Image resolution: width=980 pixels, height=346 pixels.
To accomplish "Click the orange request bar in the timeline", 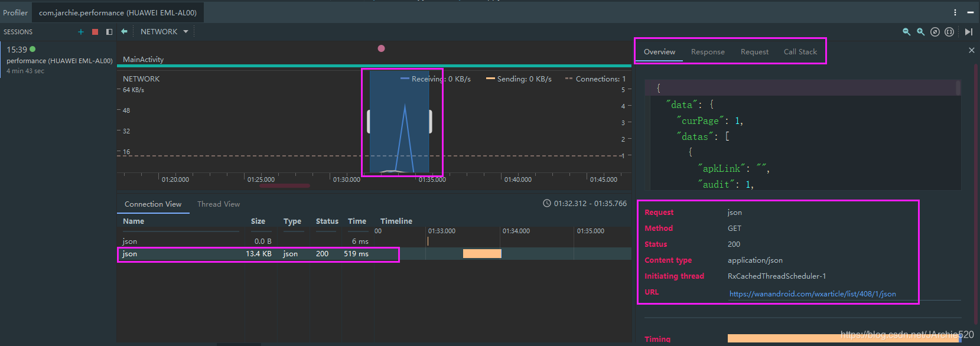I will [482, 254].
